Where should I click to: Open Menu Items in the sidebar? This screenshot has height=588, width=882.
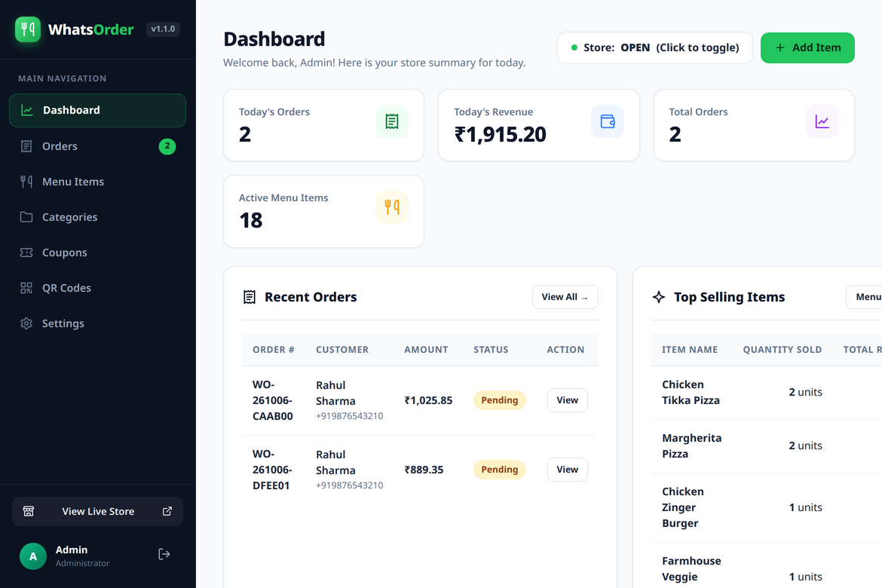pos(97,181)
